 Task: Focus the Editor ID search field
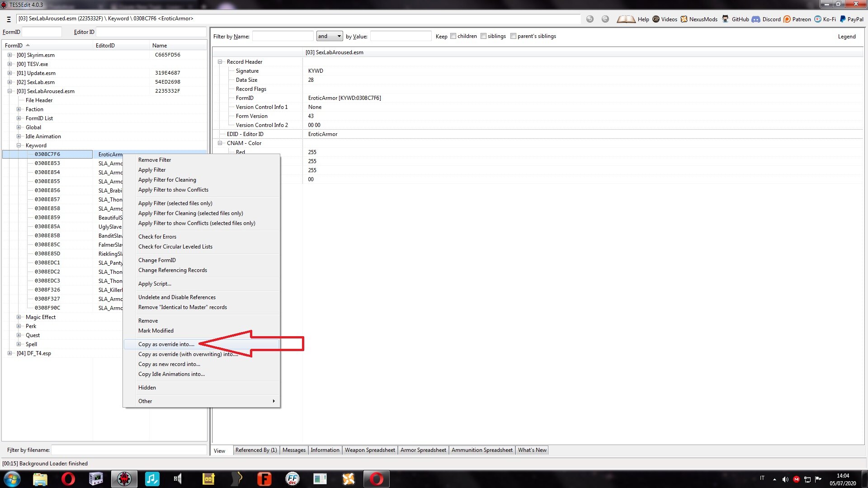(x=151, y=32)
